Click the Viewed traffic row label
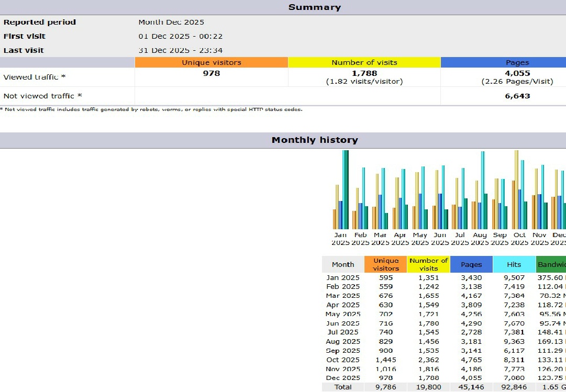The image size is (566, 392). pos(35,77)
